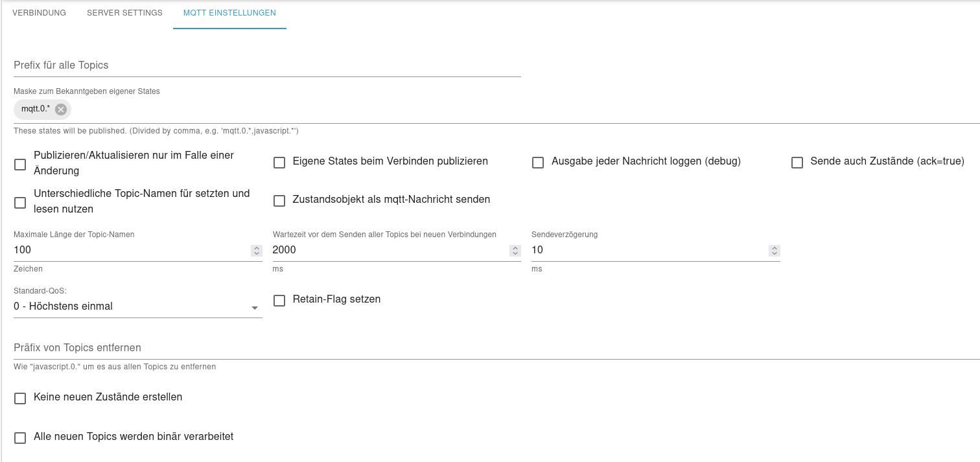Remove the mqtt.0.* chip
This screenshot has width=980, height=462.
(61, 110)
